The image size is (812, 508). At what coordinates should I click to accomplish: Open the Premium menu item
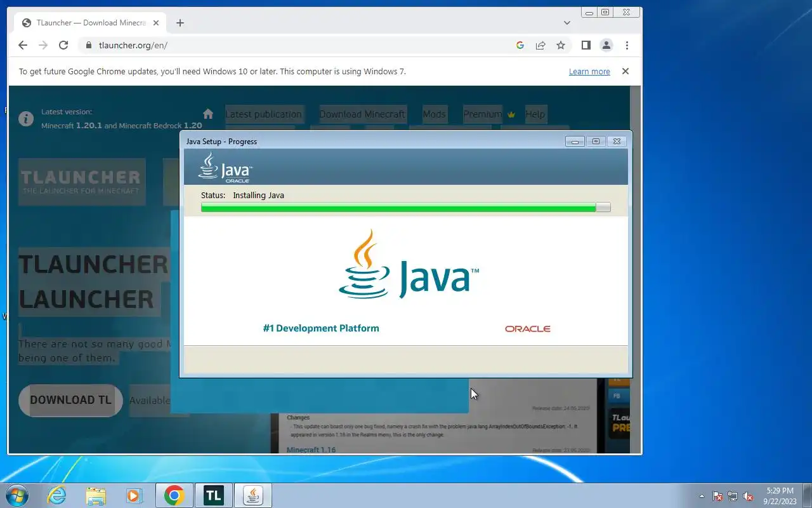click(x=483, y=114)
